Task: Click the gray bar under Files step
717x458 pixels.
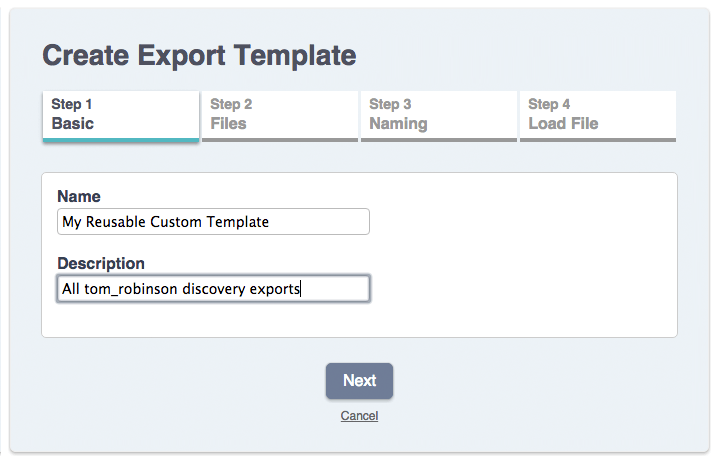Action: tap(279, 140)
